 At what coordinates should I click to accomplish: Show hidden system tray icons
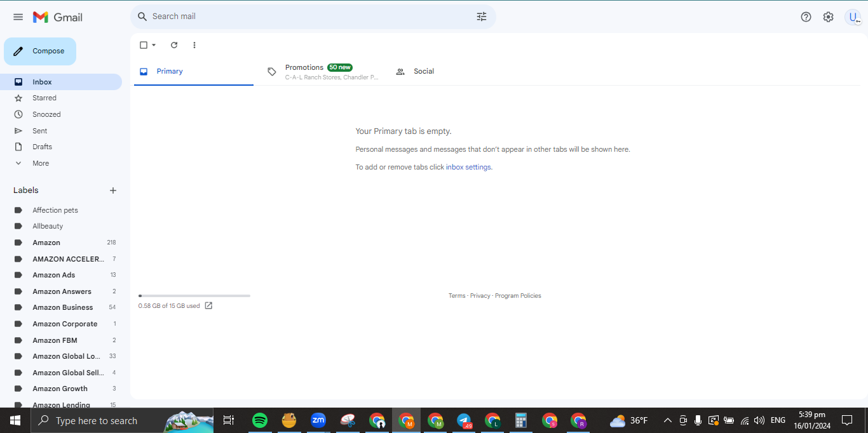667,420
